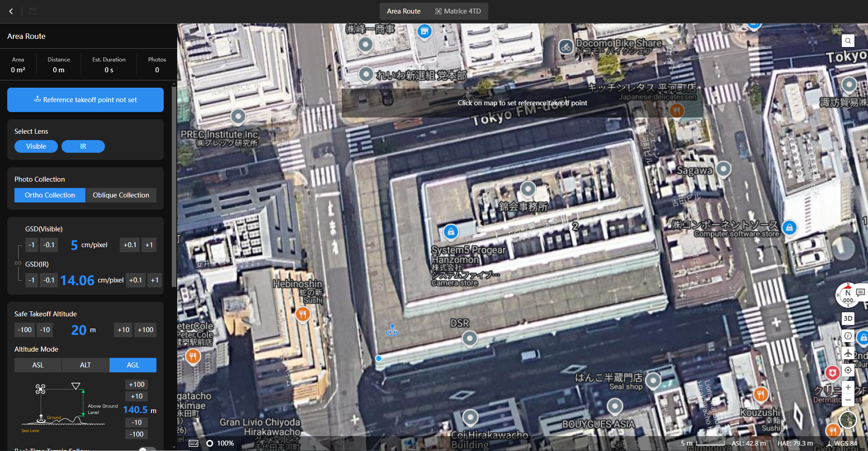Switch map to 3D view

[x=848, y=319]
